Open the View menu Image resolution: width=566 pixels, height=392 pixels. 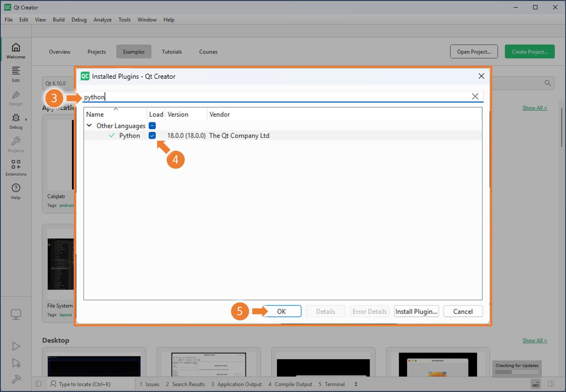(40, 19)
